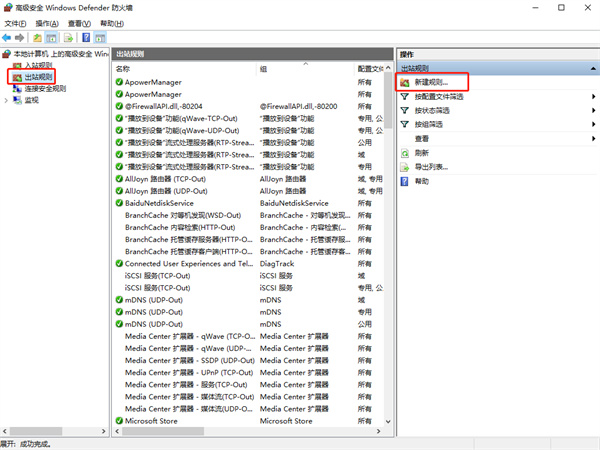Open the 查看 submenu arrow in the actions pane
600x450 pixels.
pos(593,139)
